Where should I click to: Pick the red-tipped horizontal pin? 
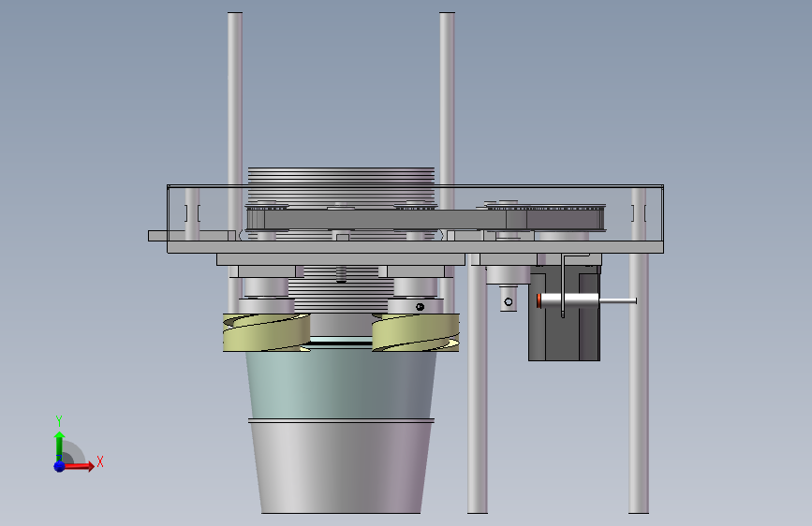click(x=585, y=300)
